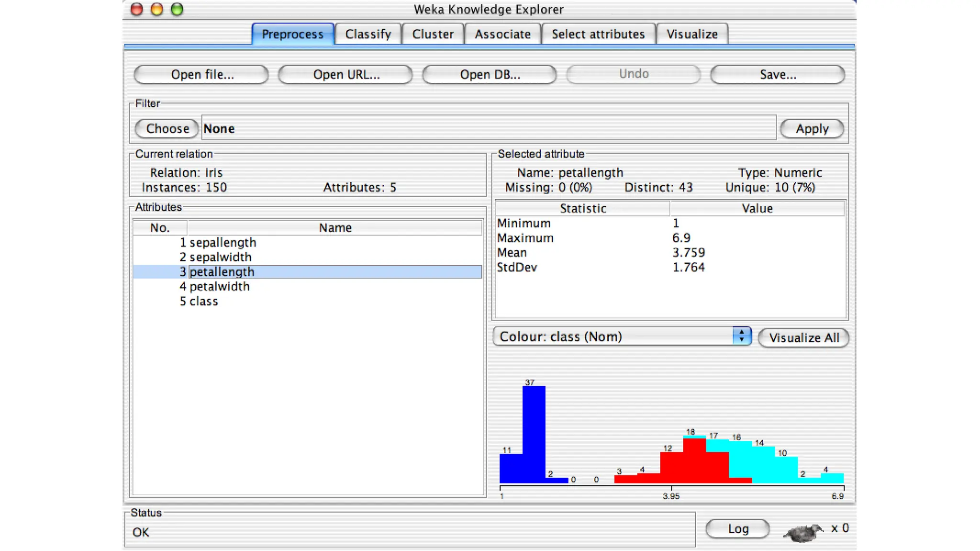Open the Cluster tab
Image resolution: width=980 pixels, height=551 pixels.
(x=433, y=34)
